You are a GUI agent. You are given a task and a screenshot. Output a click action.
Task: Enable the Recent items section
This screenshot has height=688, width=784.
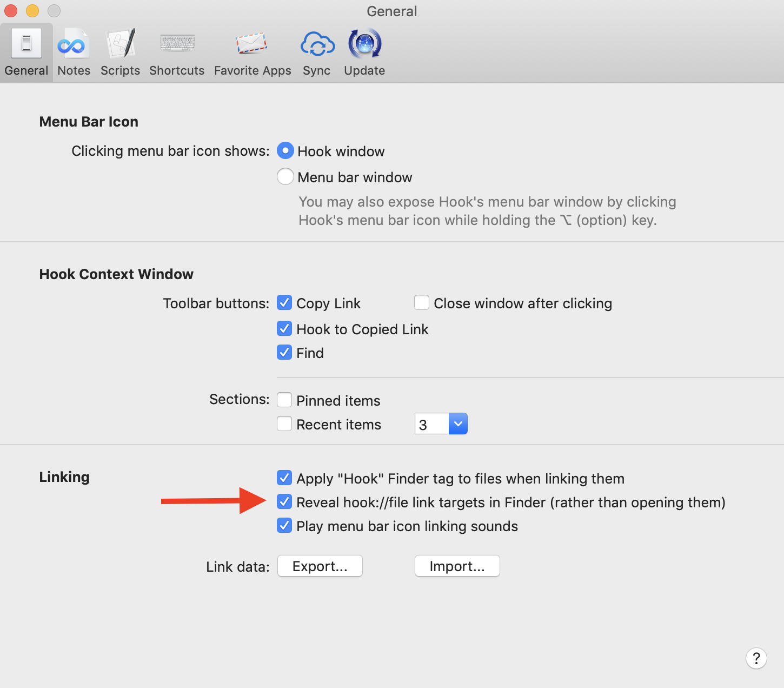coord(284,424)
